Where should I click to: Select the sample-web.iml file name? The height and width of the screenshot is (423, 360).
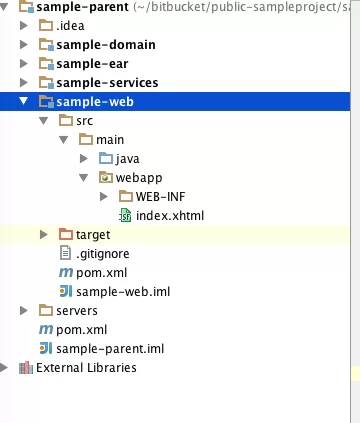(123, 292)
